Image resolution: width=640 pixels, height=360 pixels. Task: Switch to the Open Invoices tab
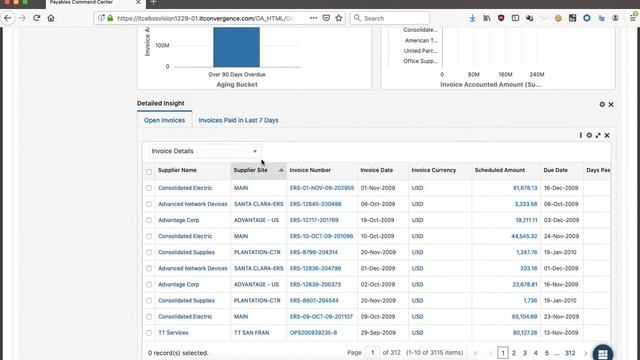pos(164,120)
